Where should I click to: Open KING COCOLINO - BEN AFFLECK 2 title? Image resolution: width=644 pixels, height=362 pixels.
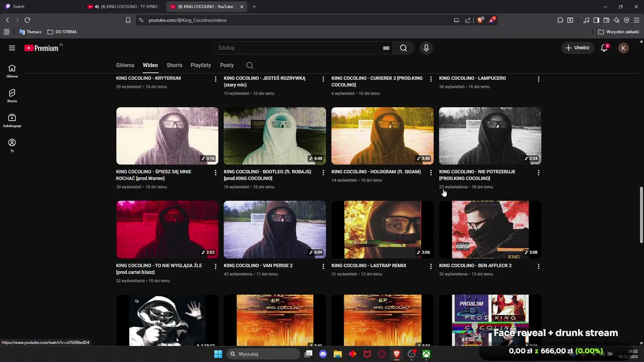click(x=475, y=265)
